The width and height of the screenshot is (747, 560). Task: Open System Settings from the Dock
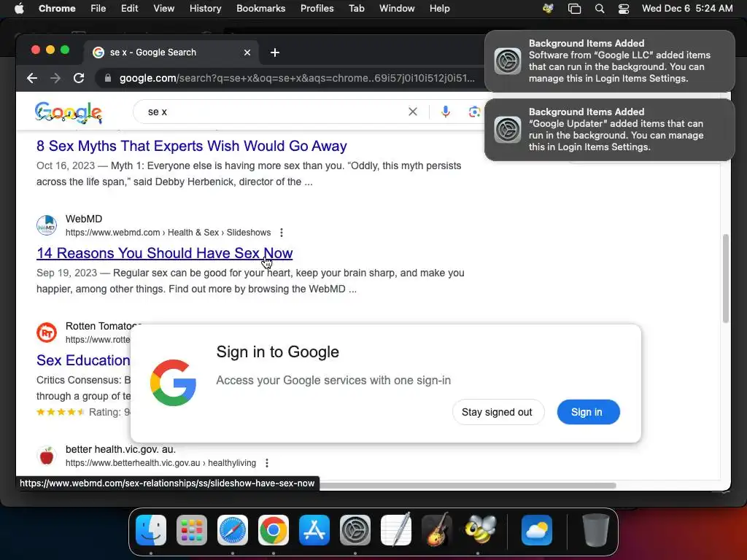pyautogui.click(x=355, y=530)
